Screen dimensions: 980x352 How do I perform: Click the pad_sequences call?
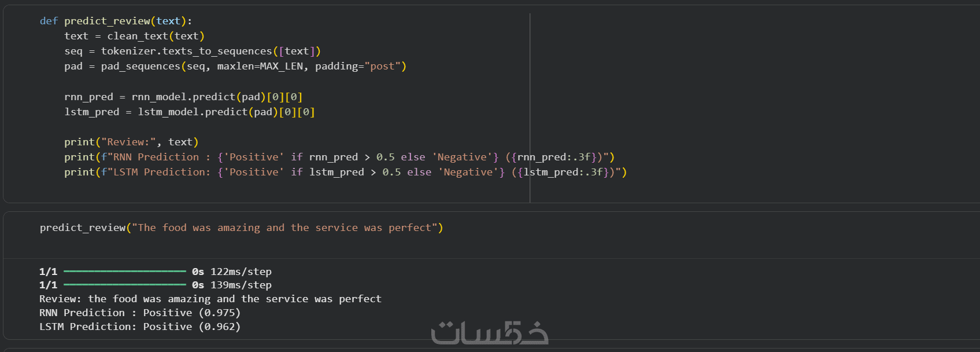pyautogui.click(x=140, y=66)
